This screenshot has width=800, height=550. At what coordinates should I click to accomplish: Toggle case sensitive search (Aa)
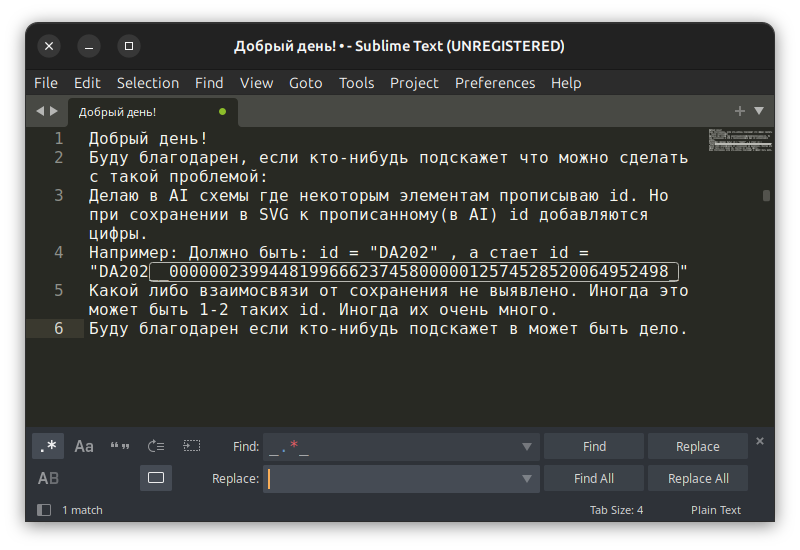(84, 446)
